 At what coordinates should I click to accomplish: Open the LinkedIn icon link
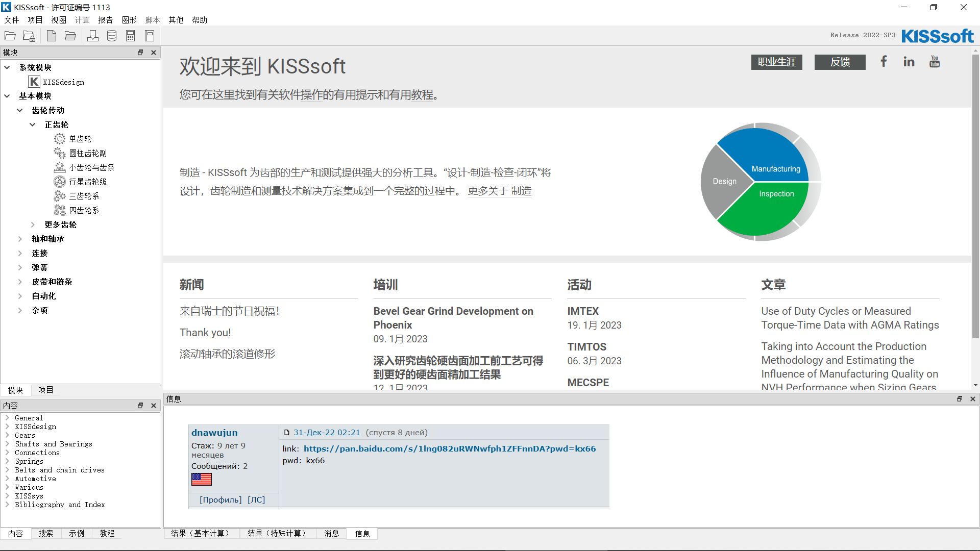tap(909, 62)
